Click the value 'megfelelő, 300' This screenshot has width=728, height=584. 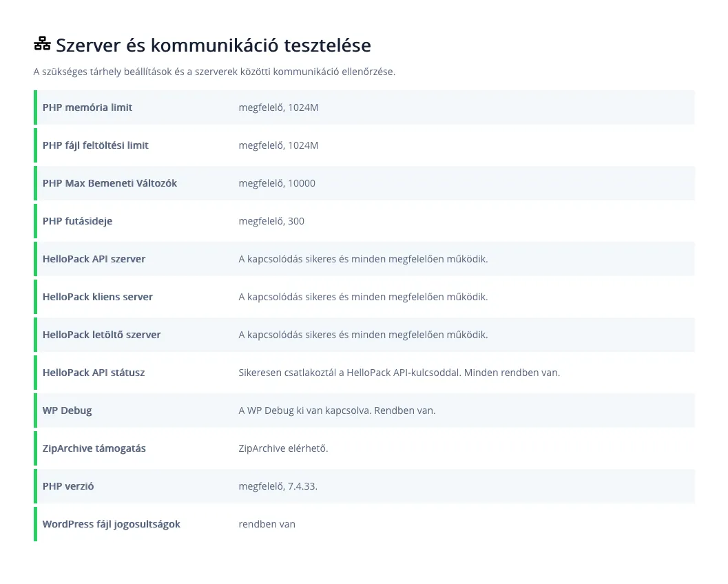click(271, 221)
